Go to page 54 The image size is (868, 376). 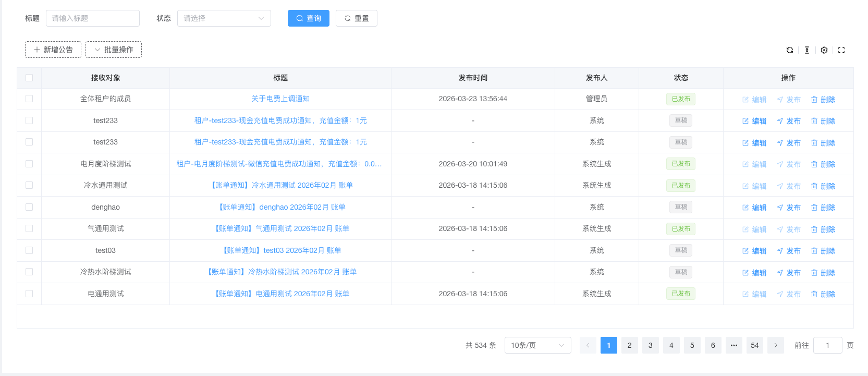point(755,345)
